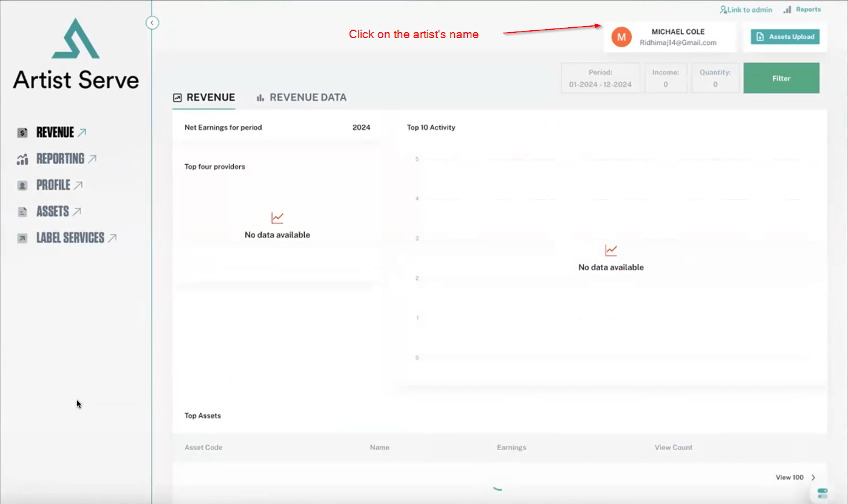Click the Reporting chart icon in sidebar
This screenshot has height=504, width=848.
pos(22,159)
